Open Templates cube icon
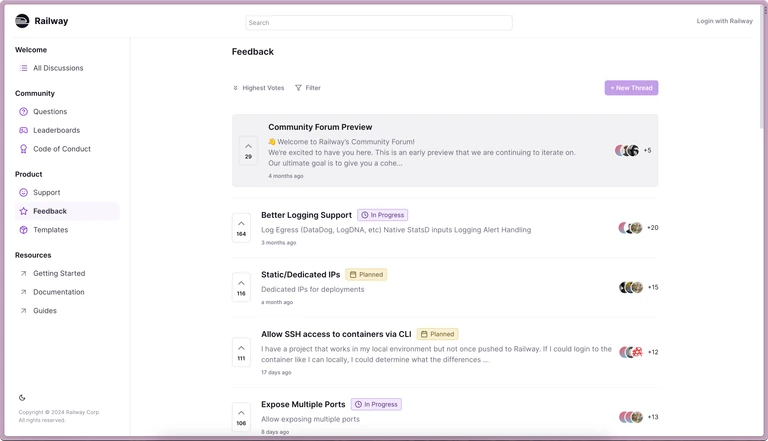The width and height of the screenshot is (768, 441). tap(23, 230)
